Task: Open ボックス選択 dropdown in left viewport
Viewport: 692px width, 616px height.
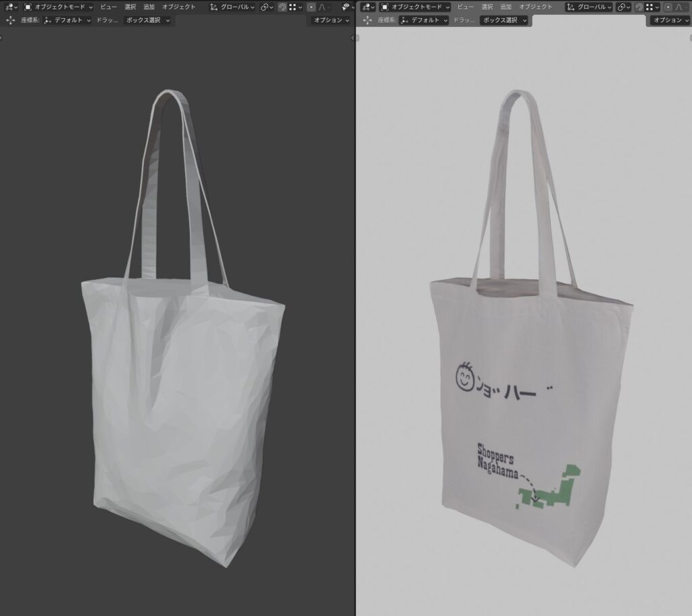Action: point(147,20)
